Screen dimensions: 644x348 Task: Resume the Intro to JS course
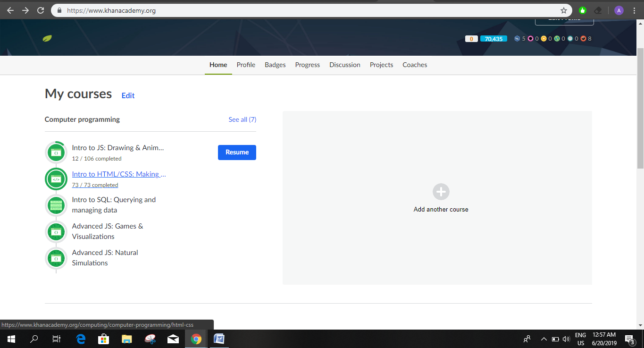237,153
